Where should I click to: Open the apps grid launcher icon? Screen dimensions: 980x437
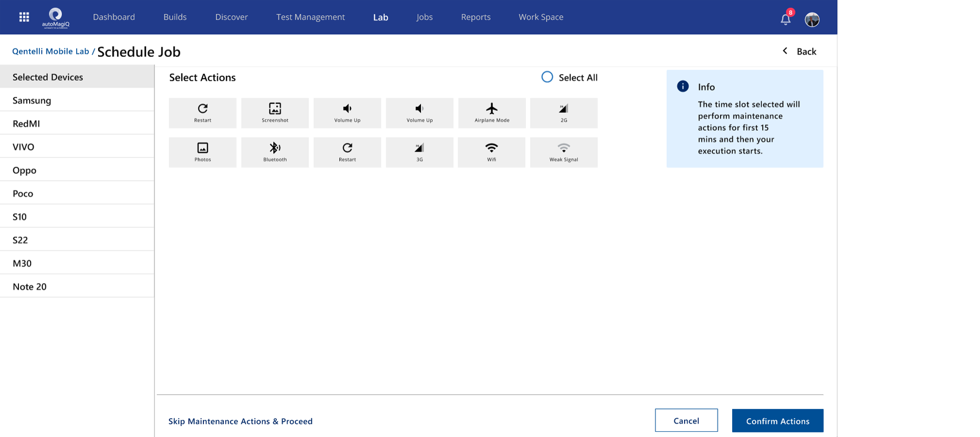[24, 17]
